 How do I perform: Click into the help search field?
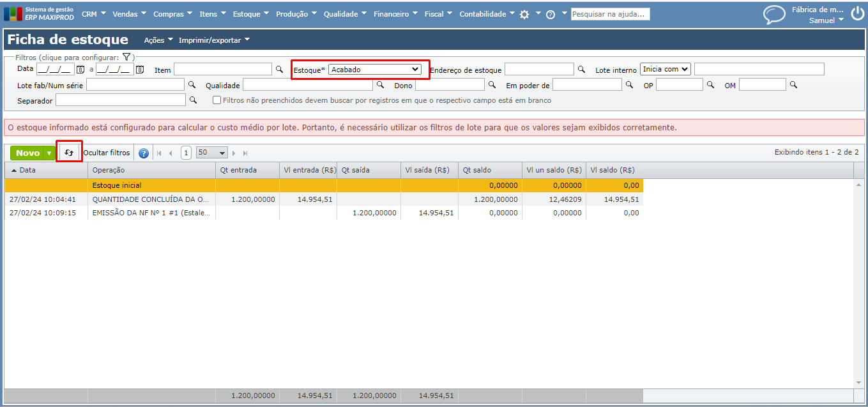(610, 14)
